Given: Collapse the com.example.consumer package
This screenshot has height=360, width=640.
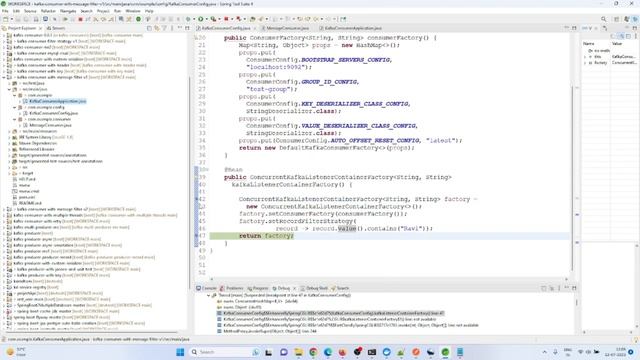Looking at the screenshot, I should (x=15, y=119).
